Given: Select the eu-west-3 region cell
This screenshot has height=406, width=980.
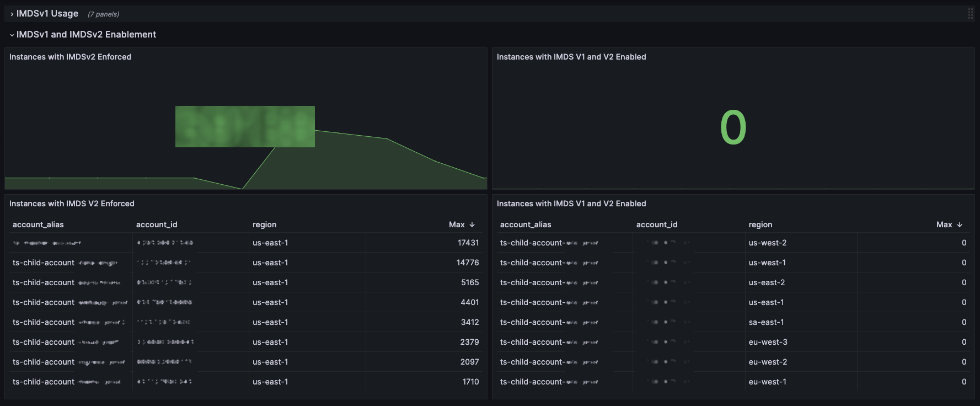Looking at the screenshot, I should coord(768,342).
